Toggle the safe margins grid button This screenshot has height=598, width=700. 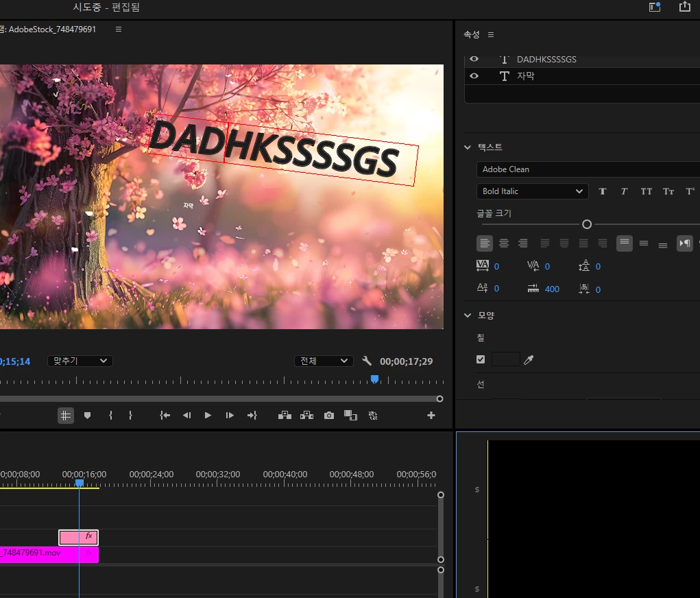pos(66,416)
